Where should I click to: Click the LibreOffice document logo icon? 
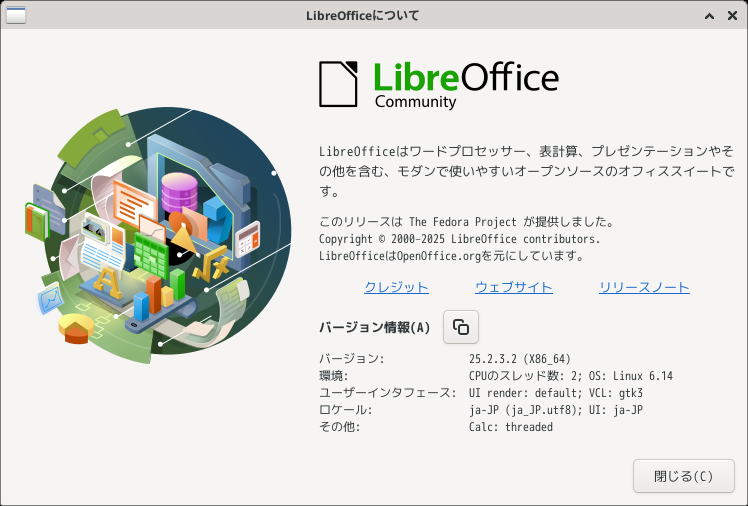(338, 84)
